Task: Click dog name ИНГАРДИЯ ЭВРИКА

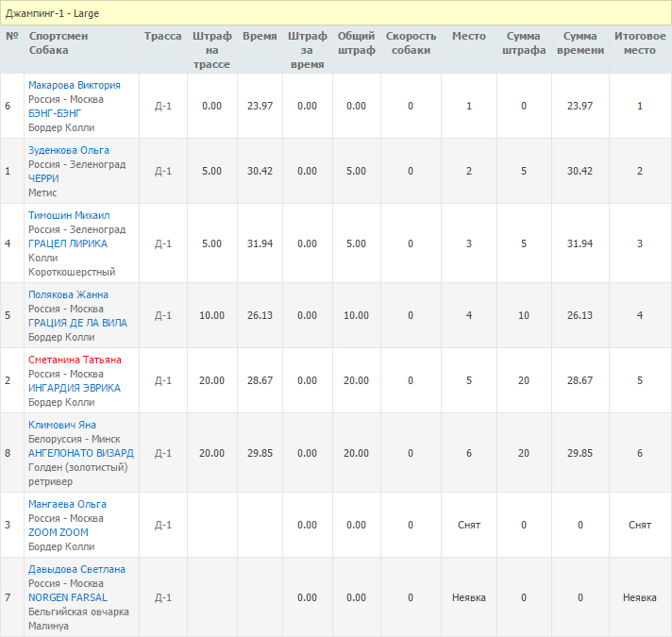Action: coord(74,388)
